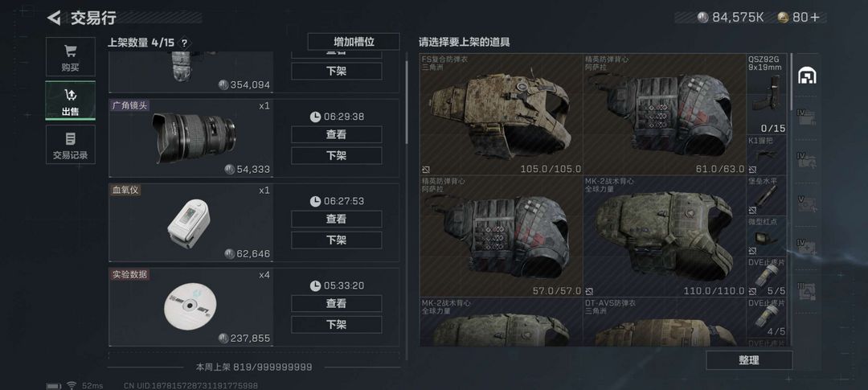Select the K1握把 grip item
Image resolution: width=868 pixels, height=390 pixels.
[x=767, y=155]
